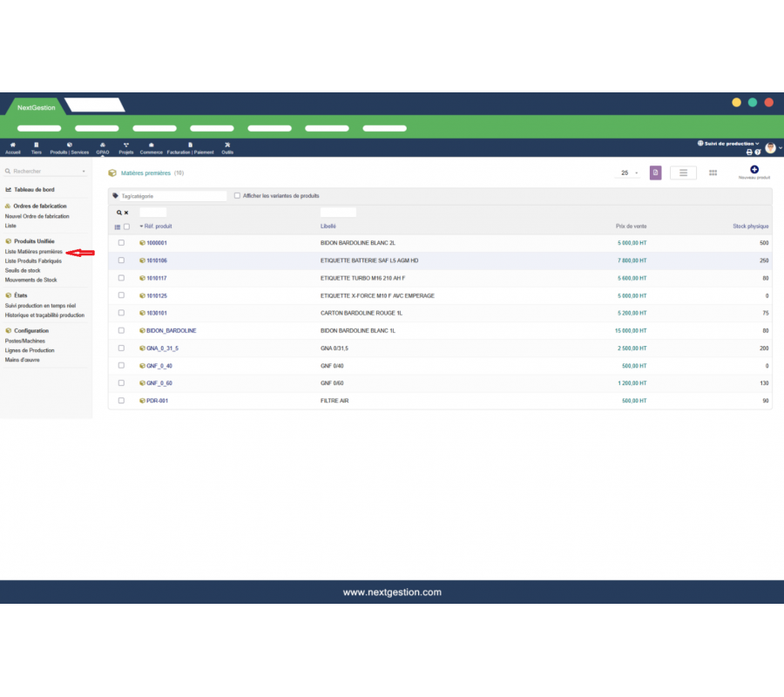The image size is (784, 697).
Task: Click the search magnifier filter icon
Action: (x=119, y=213)
